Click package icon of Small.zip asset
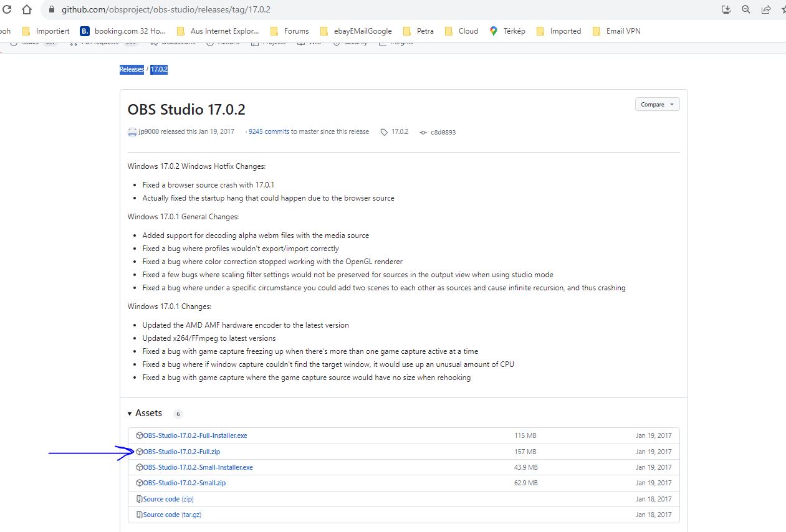Image resolution: width=786 pixels, height=532 pixels. point(140,483)
